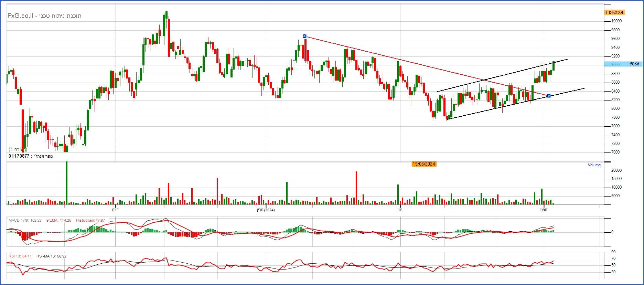Viewport: 644px width, 285px height.
Task: Click the Volume panel label
Action: 594,165
